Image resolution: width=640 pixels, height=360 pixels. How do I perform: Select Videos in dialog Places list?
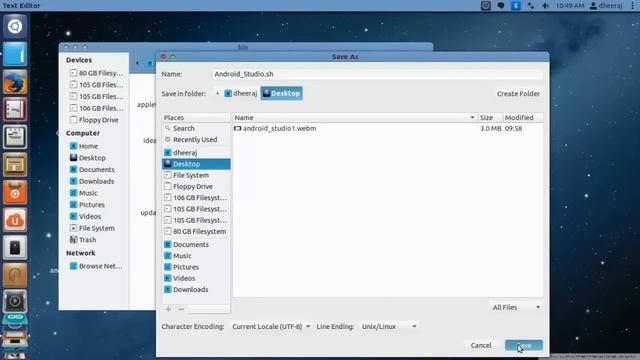click(x=196, y=278)
